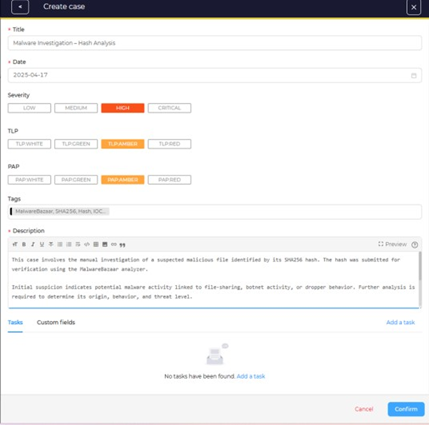Choose TLP:GREEN
Screen dimensions: 429x425
[76, 144]
